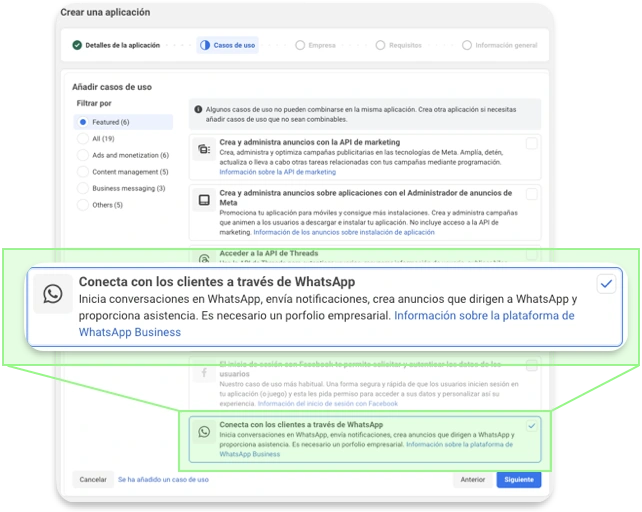
Task: Click the 'Añadir casos de uso' heading
Action: click(x=112, y=87)
